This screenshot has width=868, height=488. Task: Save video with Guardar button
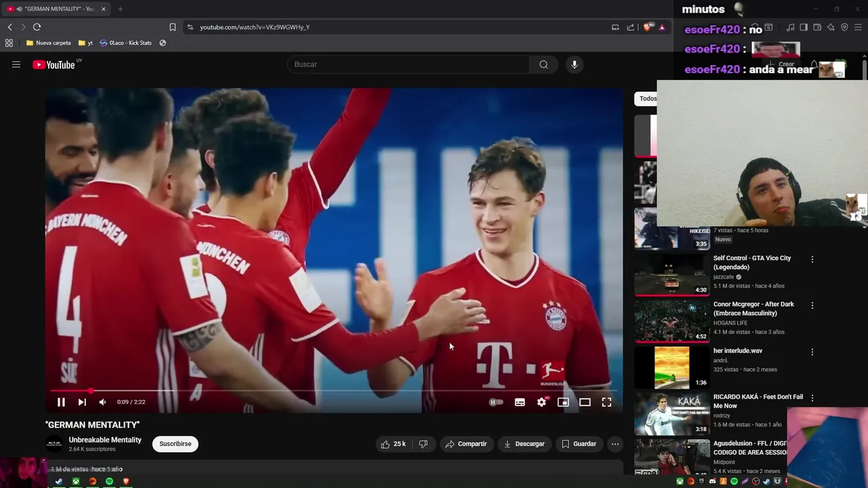(x=579, y=444)
